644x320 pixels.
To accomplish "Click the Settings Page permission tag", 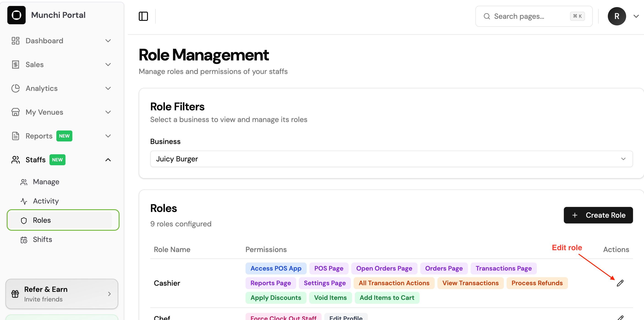I will [325, 283].
